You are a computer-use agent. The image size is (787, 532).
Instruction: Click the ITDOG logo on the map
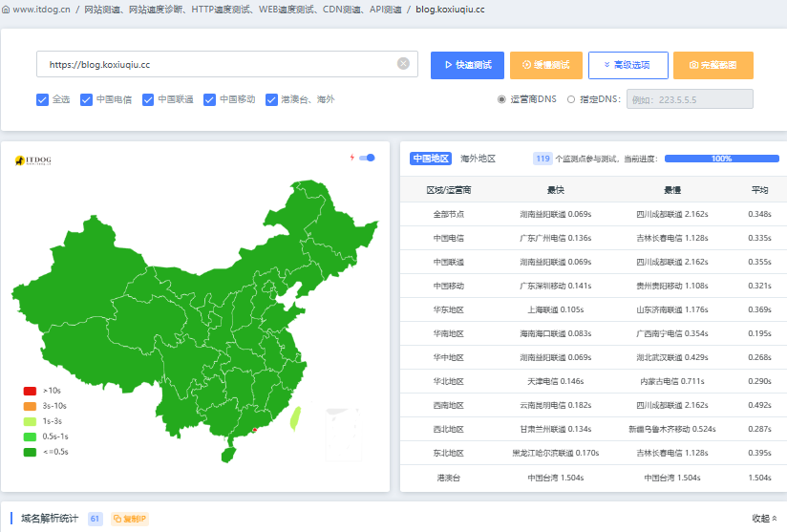tap(32, 160)
